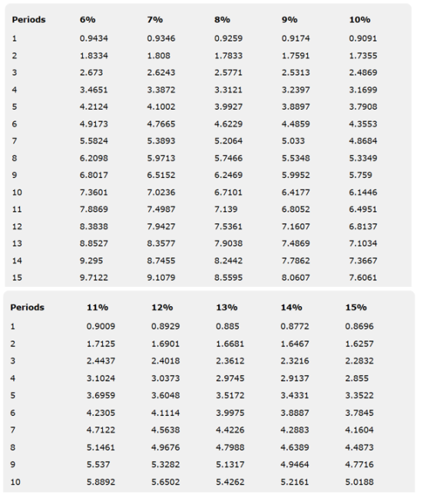
Task: Select value 7.139 in 8% column
Action: coord(226,209)
